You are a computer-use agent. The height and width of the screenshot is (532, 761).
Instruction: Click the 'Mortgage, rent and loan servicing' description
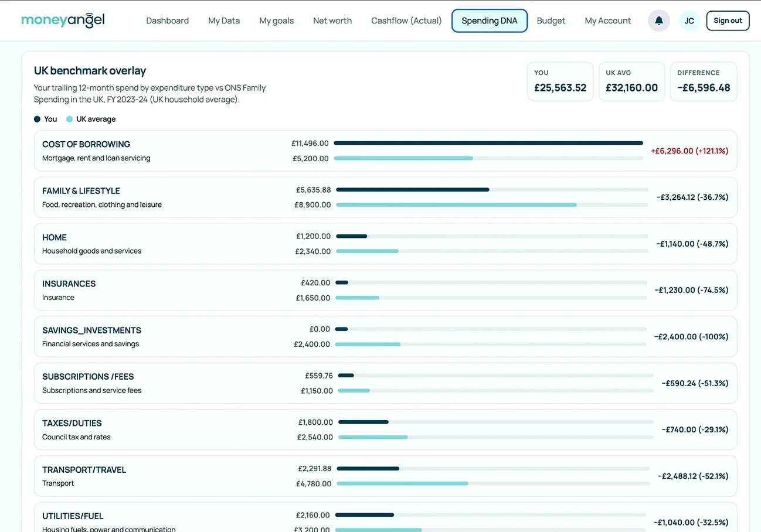point(96,158)
